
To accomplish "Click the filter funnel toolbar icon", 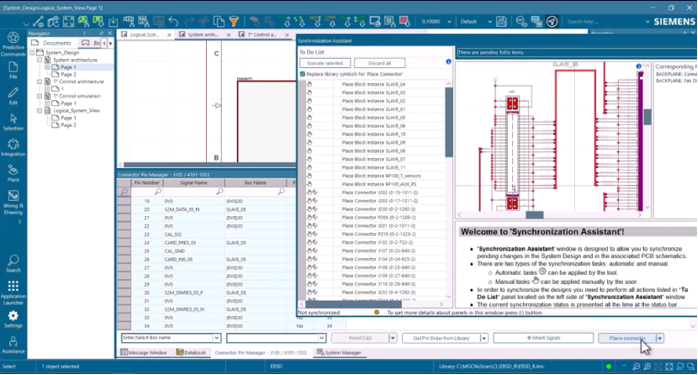I will pyautogui.click(x=234, y=21).
